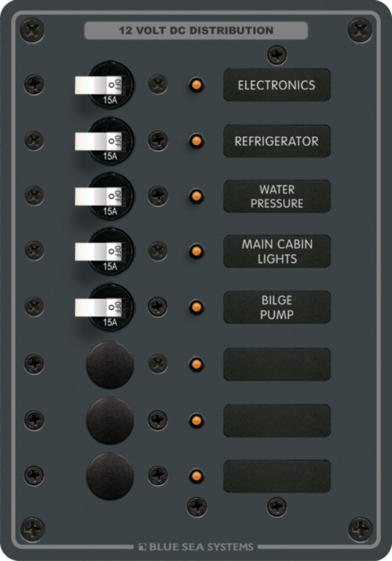This screenshot has height=561, width=392.
Task: Toggle the Bilge Pump breaker switch
Action: [98, 307]
